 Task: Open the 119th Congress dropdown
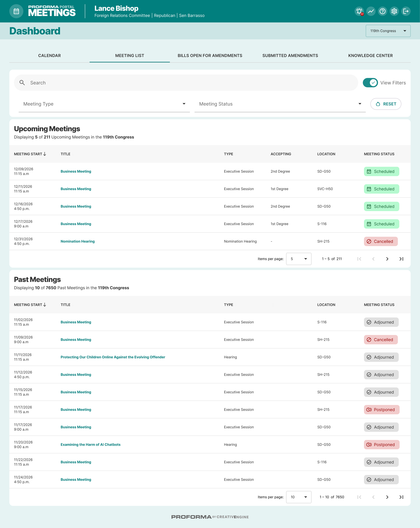388,31
